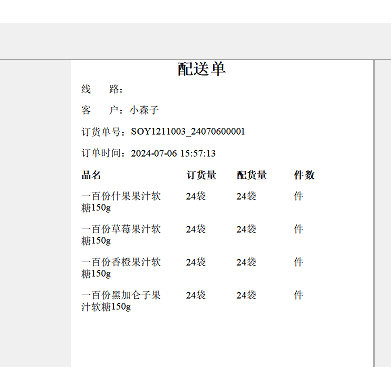Click 配货量 24袋 in 什果 row
Viewport: 391px width, 367px height.
(246, 196)
